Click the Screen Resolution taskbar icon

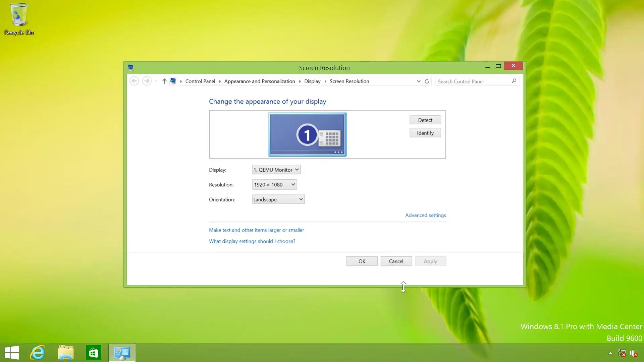tap(122, 353)
